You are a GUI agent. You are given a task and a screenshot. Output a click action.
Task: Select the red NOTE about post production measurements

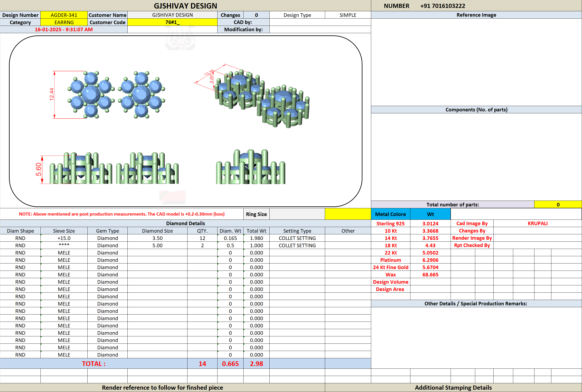pyautogui.click(x=122, y=214)
